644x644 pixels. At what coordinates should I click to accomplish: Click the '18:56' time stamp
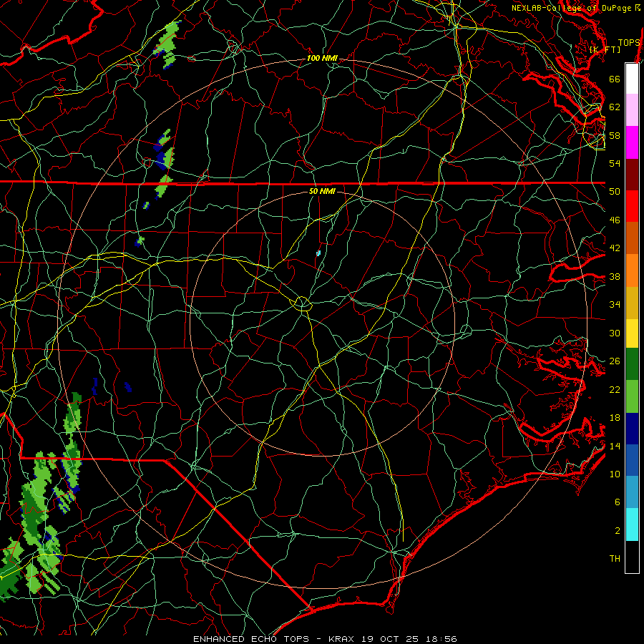pyautogui.click(x=440, y=639)
